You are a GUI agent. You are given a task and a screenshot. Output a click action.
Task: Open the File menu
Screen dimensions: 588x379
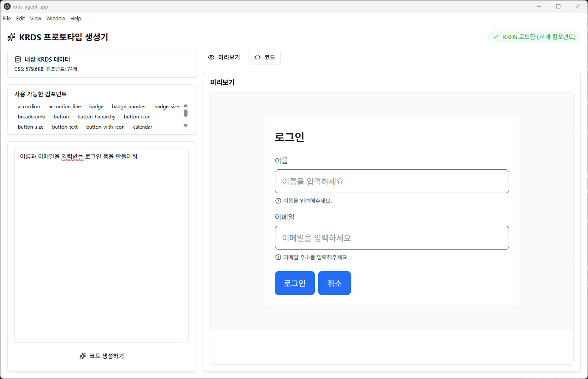click(x=7, y=19)
